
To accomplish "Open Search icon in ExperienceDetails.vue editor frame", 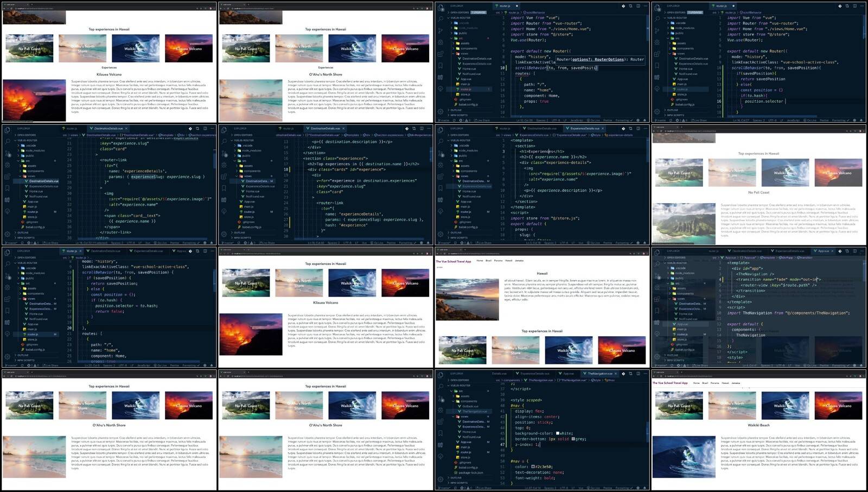I will pos(441,141).
